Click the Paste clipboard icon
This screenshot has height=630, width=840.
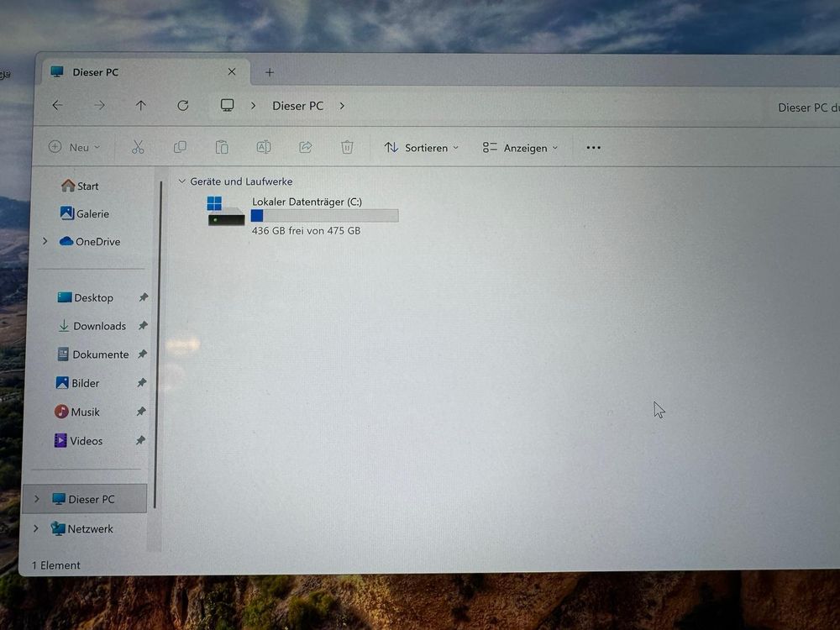pos(222,147)
